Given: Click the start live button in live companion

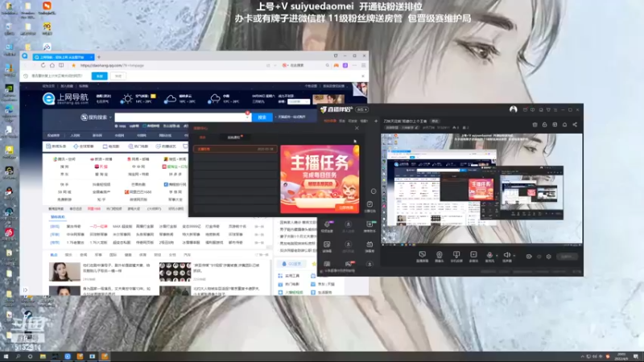Looking at the screenshot, I should 567,257.
